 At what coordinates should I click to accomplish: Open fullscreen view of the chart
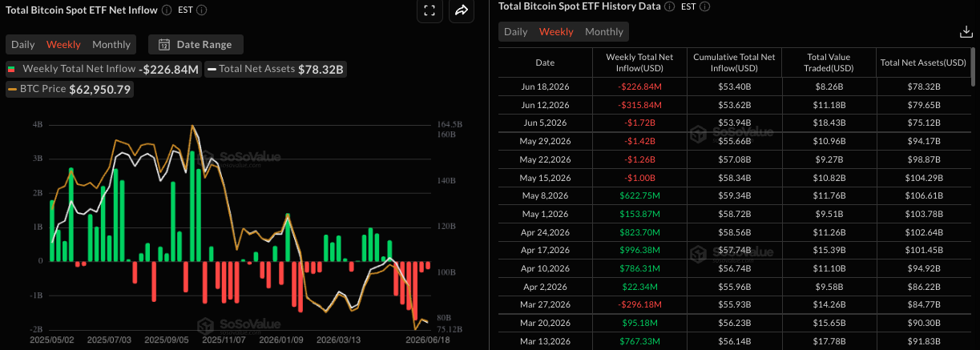click(430, 10)
